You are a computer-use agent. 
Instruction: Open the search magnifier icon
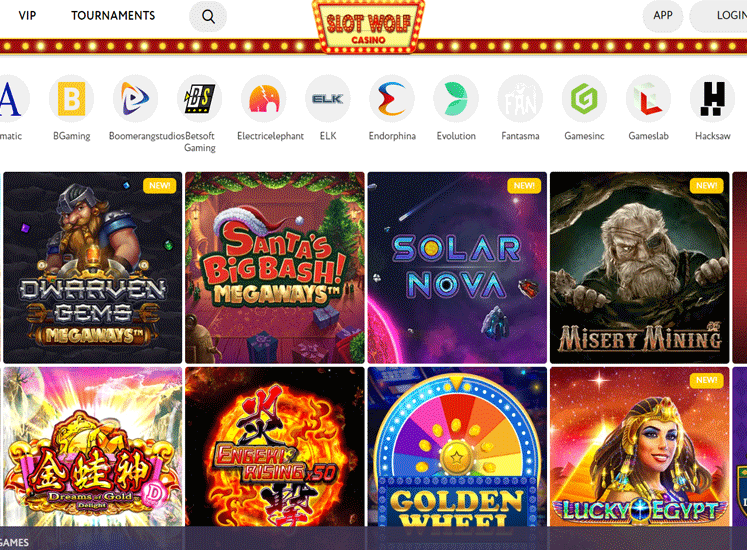pyautogui.click(x=208, y=16)
